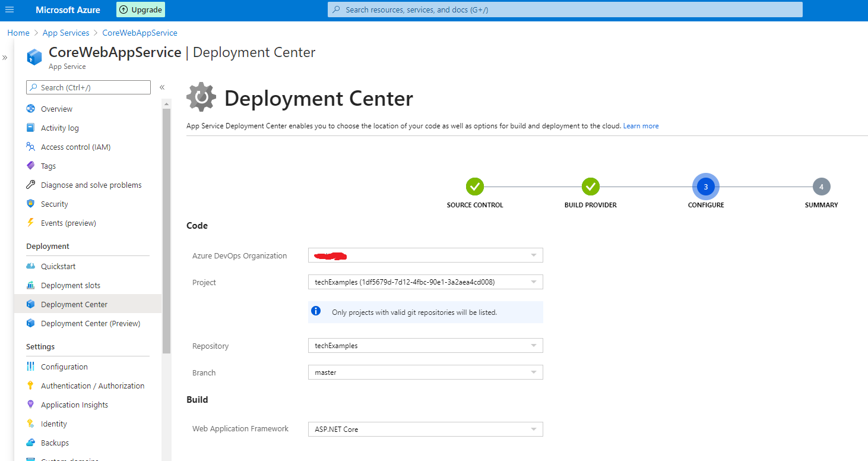Click the Application Insights bulb icon
The width and height of the screenshot is (868, 461).
(x=31, y=405)
